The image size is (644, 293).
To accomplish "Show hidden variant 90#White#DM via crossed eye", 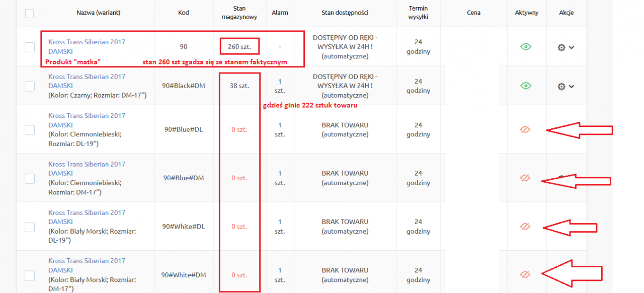I will point(525,275).
